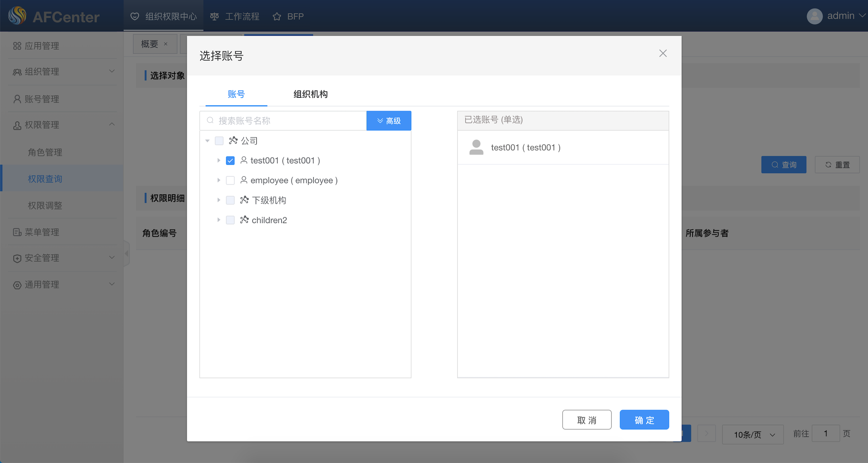Select 账号 tab in dialog
This screenshot has height=463, width=868.
[236, 94]
